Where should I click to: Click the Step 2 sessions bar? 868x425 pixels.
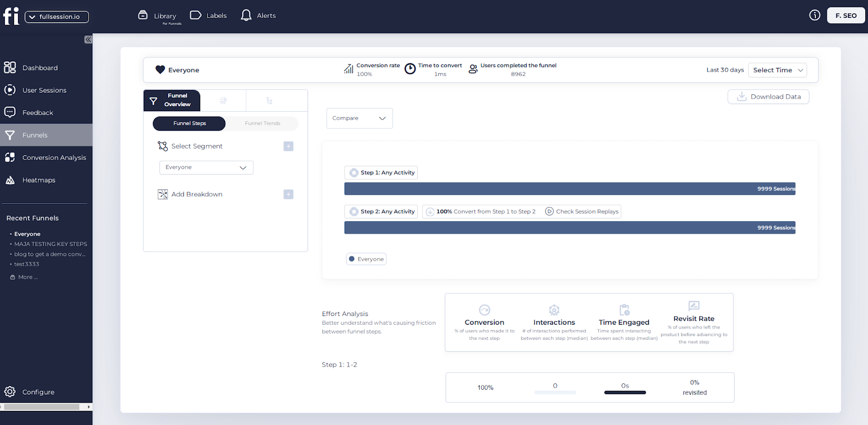pyautogui.click(x=570, y=228)
